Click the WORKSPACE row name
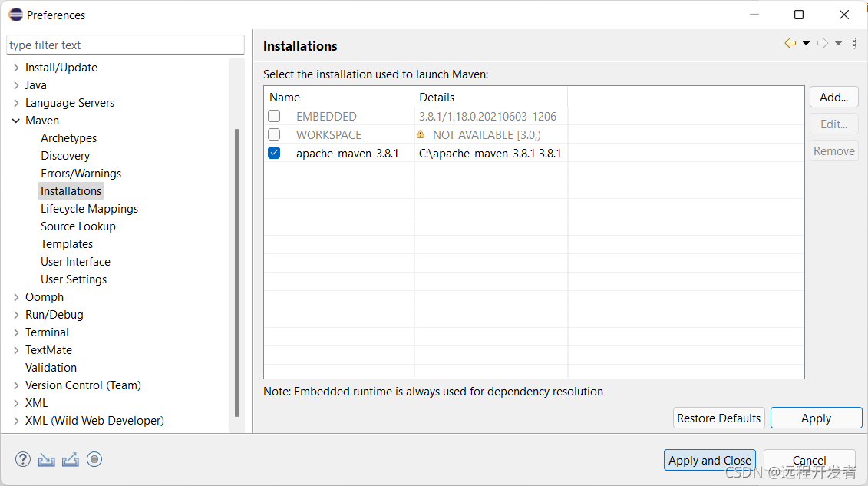868x486 pixels. tap(328, 134)
